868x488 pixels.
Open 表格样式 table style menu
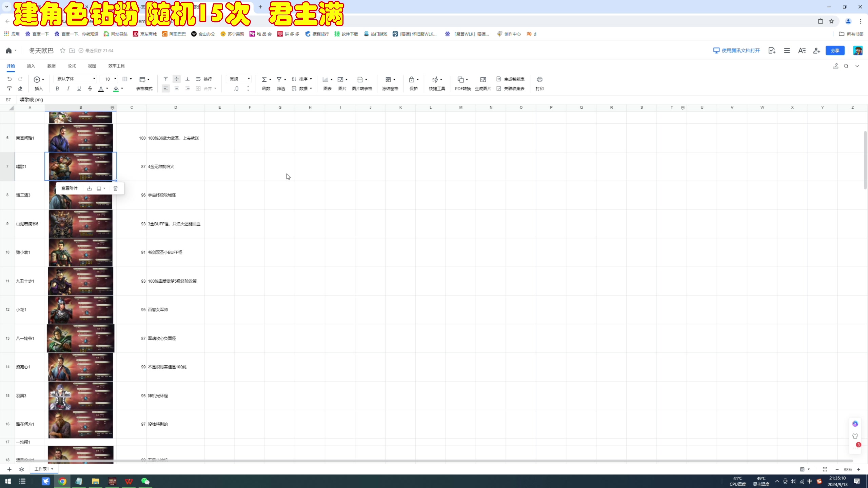[144, 83]
